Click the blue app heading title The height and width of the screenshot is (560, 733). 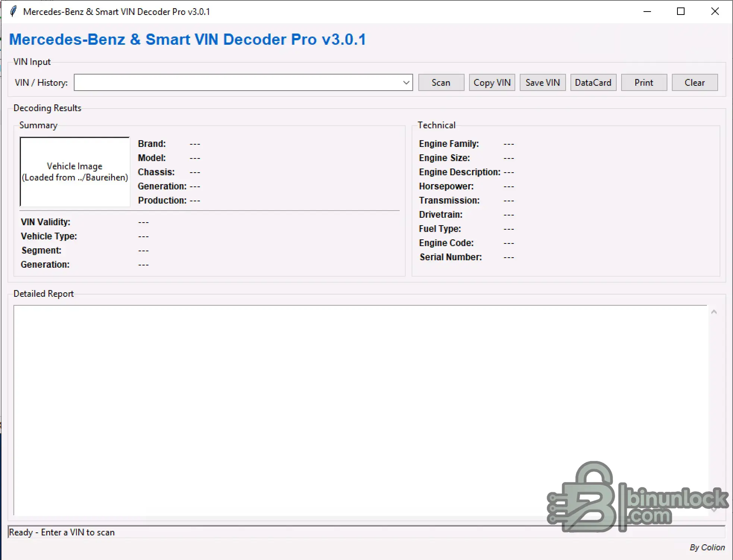(x=188, y=40)
